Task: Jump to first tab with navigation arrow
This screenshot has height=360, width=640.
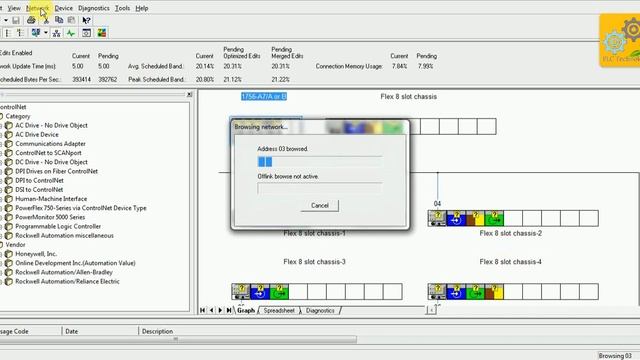Action: point(202,311)
